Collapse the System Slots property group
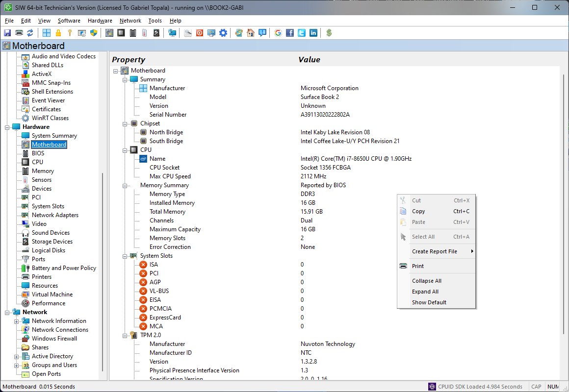 coord(125,256)
